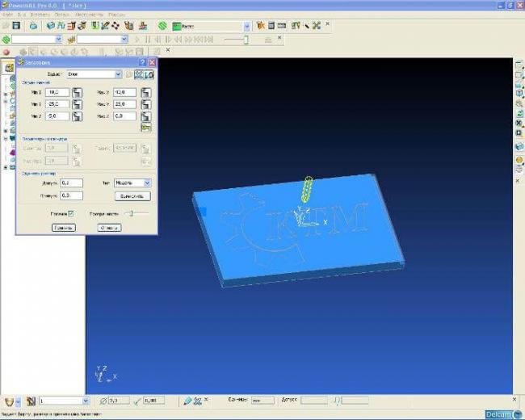Screen dimensions: 525x420
Task: Open the Вставить menu
Action: [x=40, y=15]
